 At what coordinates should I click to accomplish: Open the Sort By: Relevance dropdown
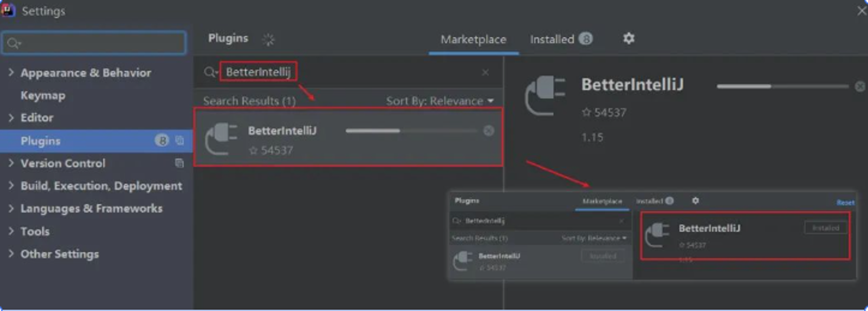pyautogui.click(x=440, y=101)
